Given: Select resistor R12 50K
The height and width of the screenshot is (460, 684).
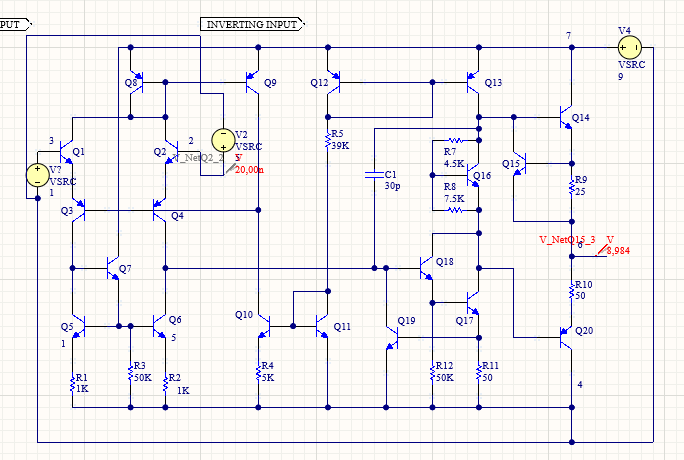Looking at the screenshot, I should (x=432, y=372).
